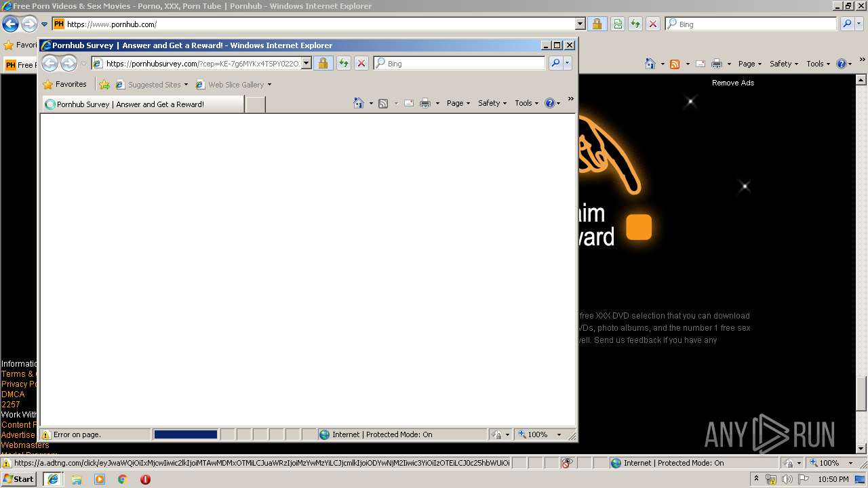Click search magnifier in main window
868x488 pixels.
[847, 24]
